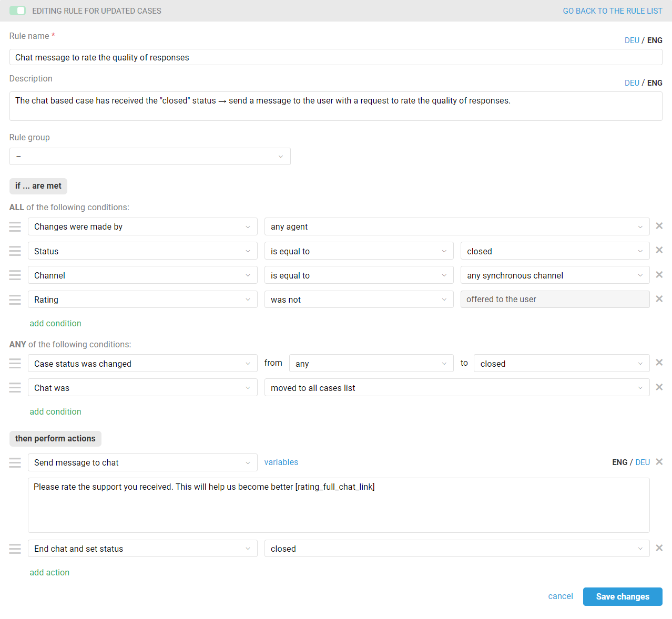Toggle the rule enabled switch
Viewport: 672px width, 619px height.
(17, 11)
